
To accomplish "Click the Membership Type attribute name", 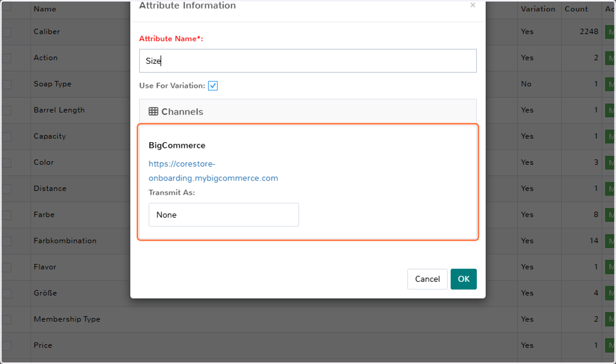I will point(67,319).
